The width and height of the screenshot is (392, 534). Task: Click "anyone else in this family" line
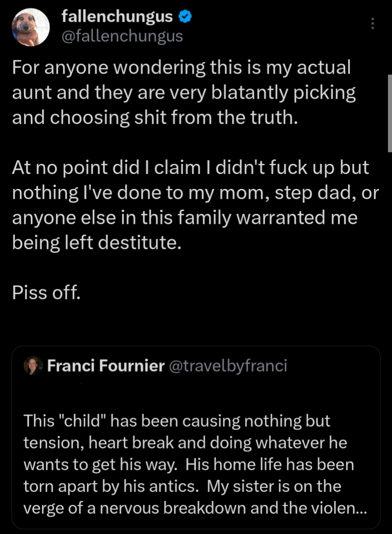click(x=185, y=218)
